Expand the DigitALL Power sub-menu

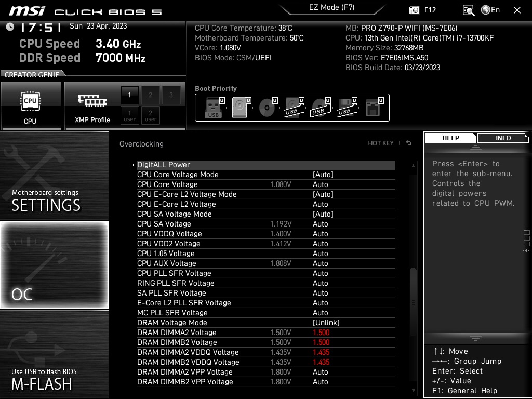(x=266, y=165)
